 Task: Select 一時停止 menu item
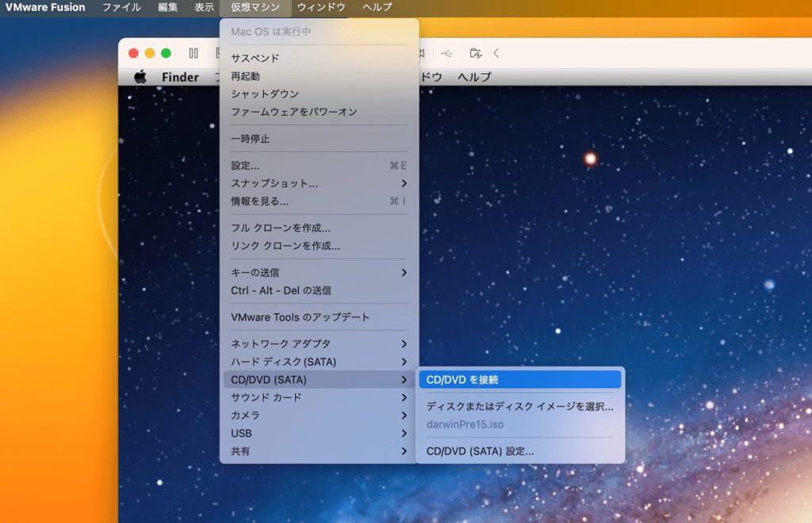pos(319,139)
